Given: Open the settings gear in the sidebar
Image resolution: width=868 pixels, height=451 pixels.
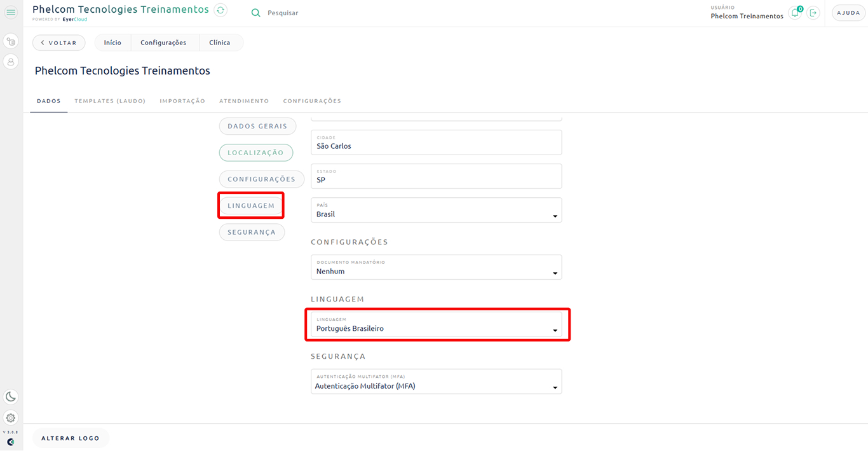Looking at the screenshot, I should coord(10,418).
